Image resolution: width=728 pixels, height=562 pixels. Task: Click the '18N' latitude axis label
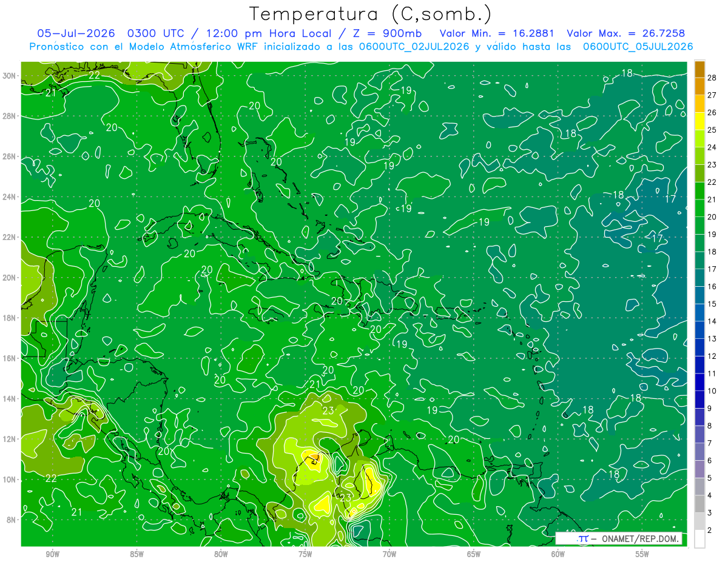[10, 318]
